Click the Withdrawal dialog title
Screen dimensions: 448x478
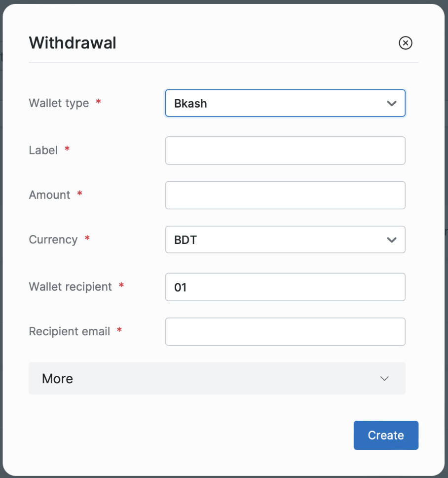(73, 43)
